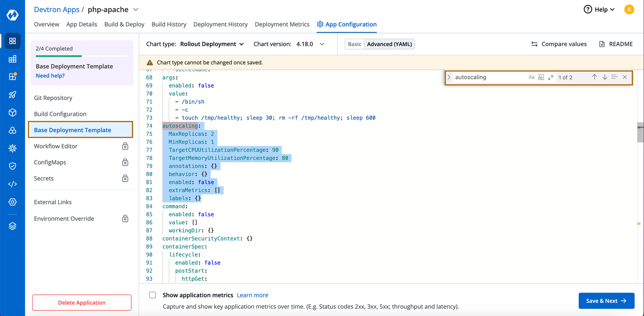Open the code icon in left sidebar
644x316 pixels.
pos(12,184)
